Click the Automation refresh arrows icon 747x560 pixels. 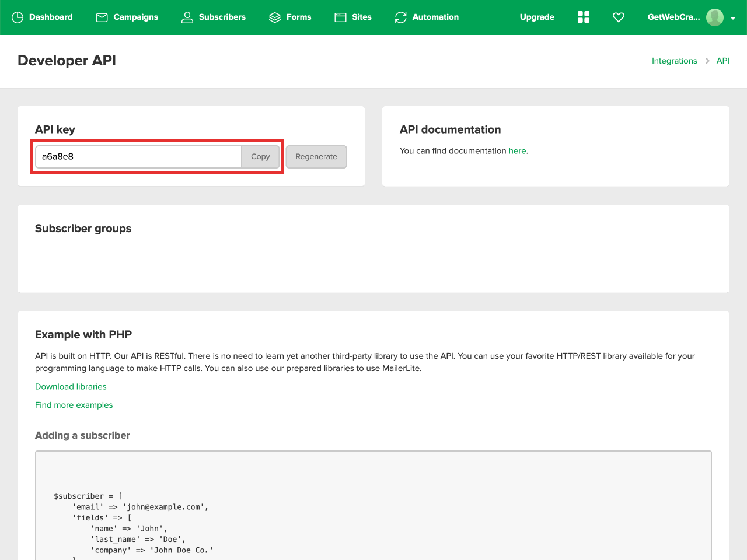[x=400, y=17]
